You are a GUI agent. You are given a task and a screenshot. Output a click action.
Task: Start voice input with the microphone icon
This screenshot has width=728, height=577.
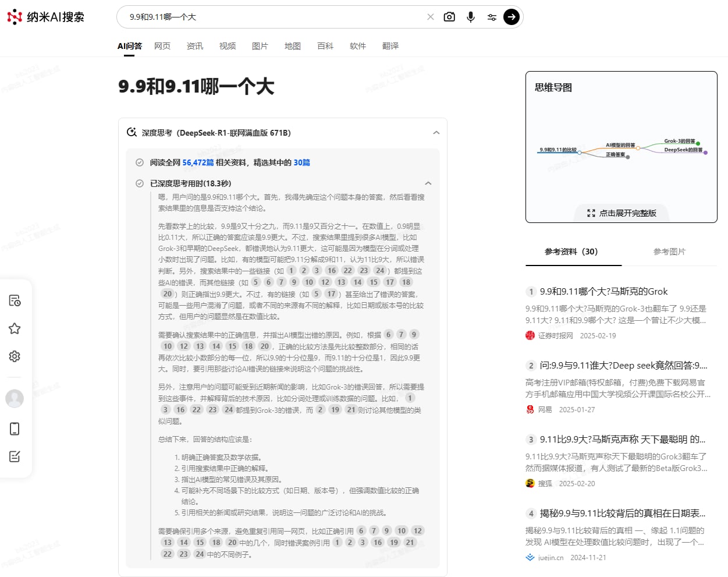(x=471, y=17)
